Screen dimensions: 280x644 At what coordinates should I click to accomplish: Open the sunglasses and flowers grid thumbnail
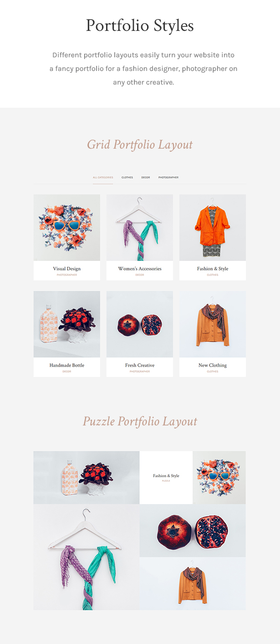pos(67,228)
